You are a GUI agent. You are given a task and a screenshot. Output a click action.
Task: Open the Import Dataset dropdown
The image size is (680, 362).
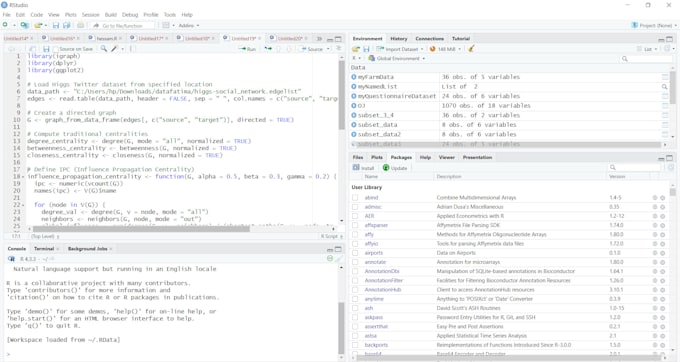399,49
